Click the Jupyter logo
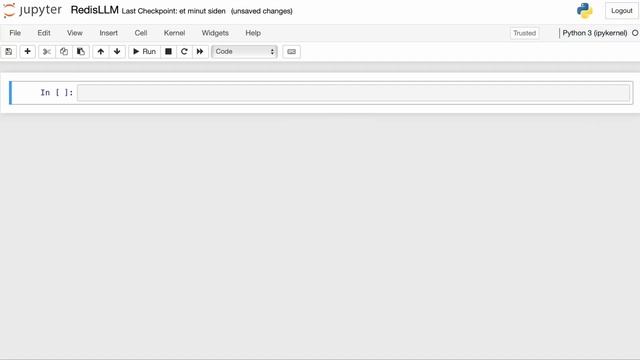This screenshot has height=360, width=640. [x=32, y=10]
